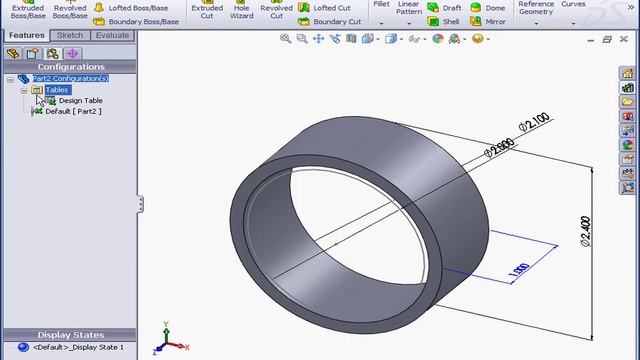
Task: Click the Section View icon
Action: (x=351, y=39)
